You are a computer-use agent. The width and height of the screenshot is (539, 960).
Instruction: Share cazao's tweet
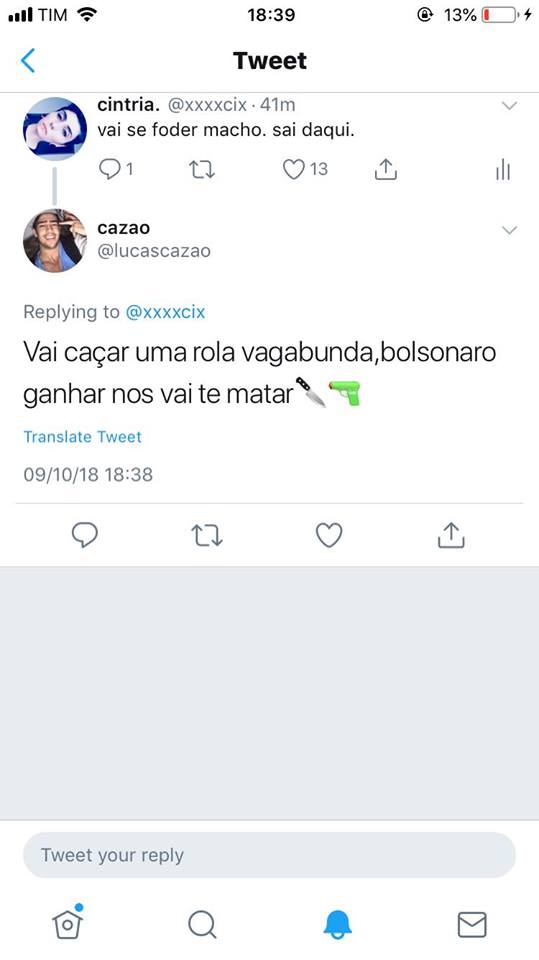point(451,534)
